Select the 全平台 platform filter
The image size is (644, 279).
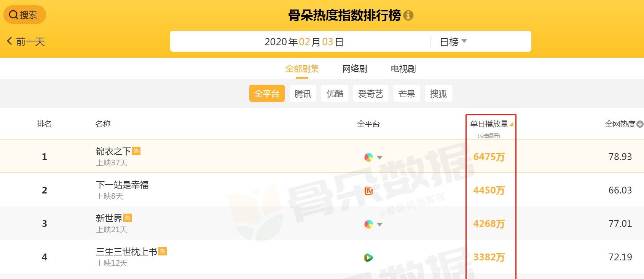point(267,94)
